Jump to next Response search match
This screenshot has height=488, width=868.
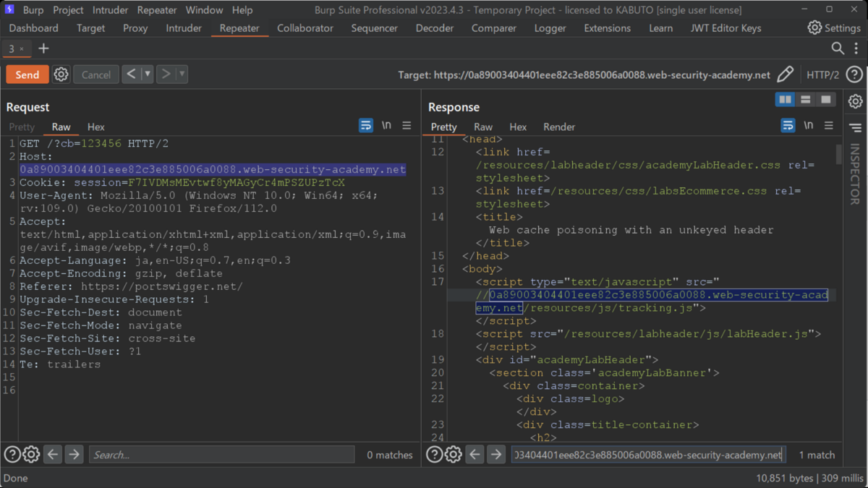495,455
